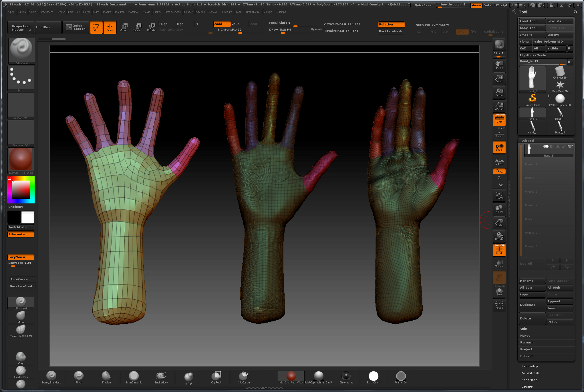Expand the Geometry section

coord(529,366)
